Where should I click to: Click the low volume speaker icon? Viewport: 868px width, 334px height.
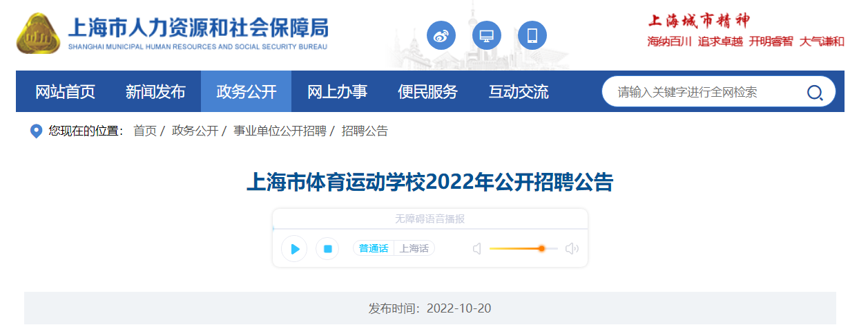476,249
